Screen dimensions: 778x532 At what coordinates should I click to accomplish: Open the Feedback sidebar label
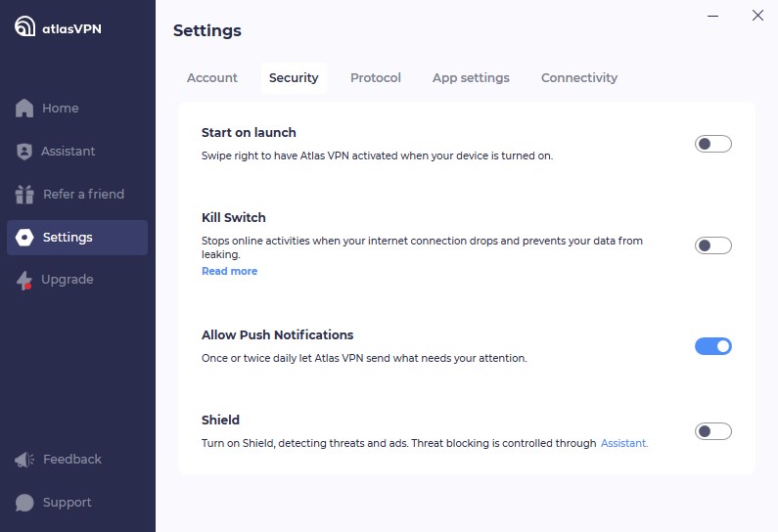point(72,459)
